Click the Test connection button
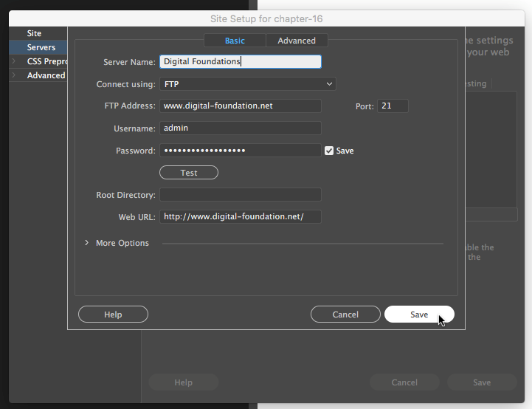This screenshot has height=409, width=532. (x=189, y=173)
